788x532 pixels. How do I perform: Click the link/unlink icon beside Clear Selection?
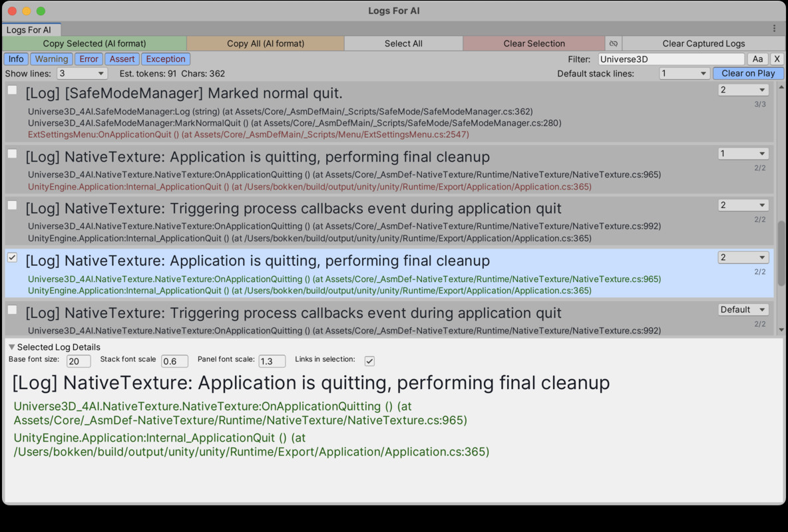click(613, 44)
